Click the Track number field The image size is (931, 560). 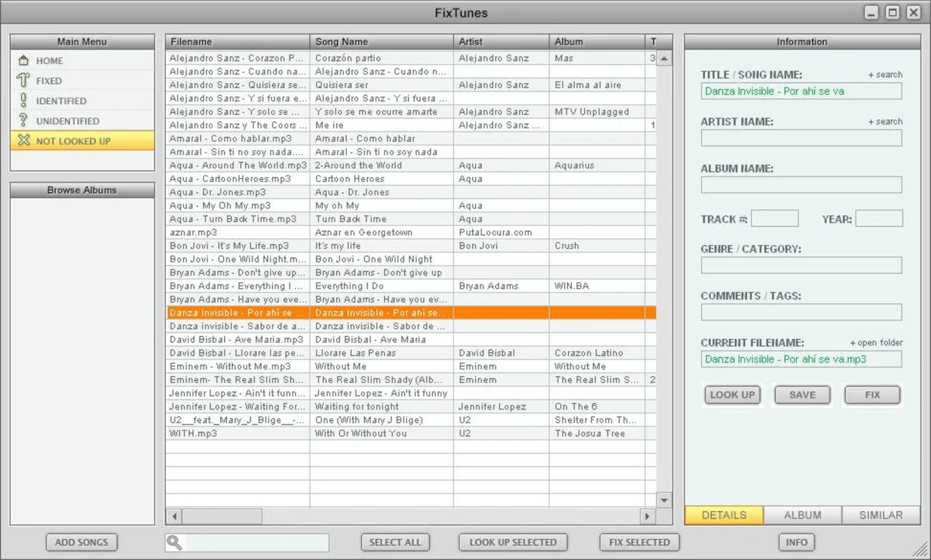click(x=775, y=218)
